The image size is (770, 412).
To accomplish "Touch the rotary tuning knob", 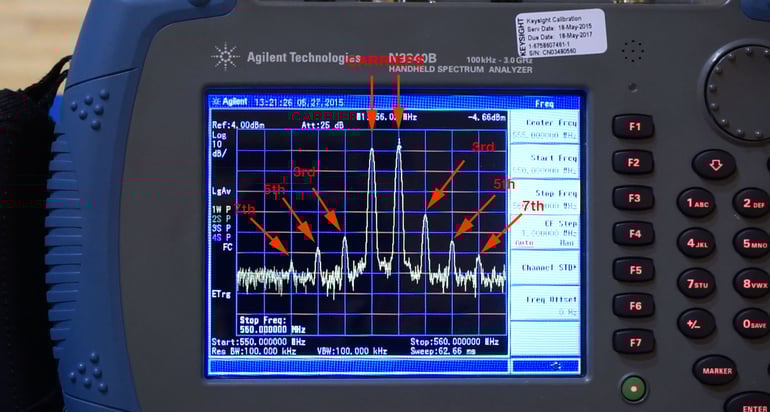I will pyautogui.click(x=742, y=92).
